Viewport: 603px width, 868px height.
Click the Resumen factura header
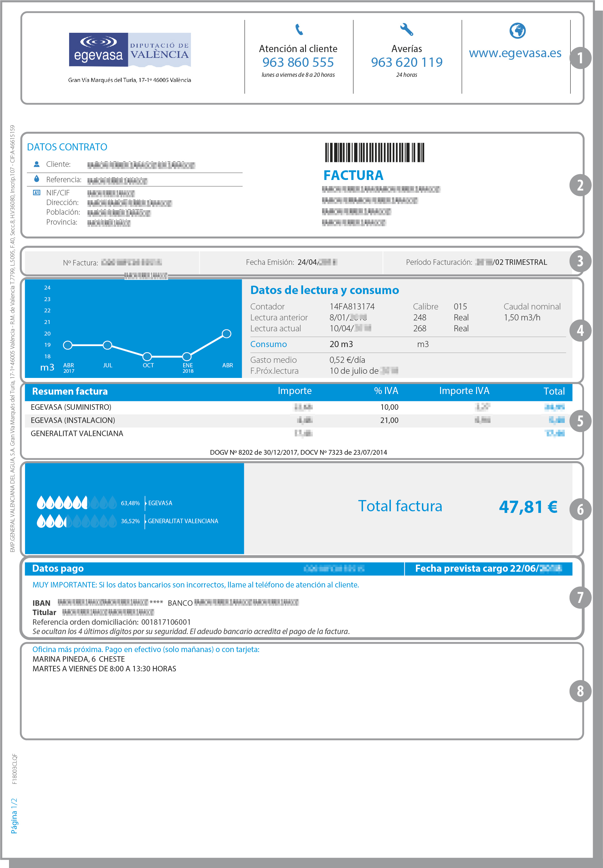pyautogui.click(x=70, y=391)
